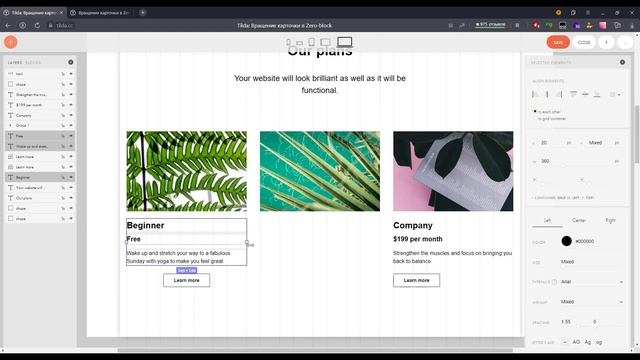Open the Weight dropdown showing Mixed
This screenshot has width=640, height=360.
592,302
